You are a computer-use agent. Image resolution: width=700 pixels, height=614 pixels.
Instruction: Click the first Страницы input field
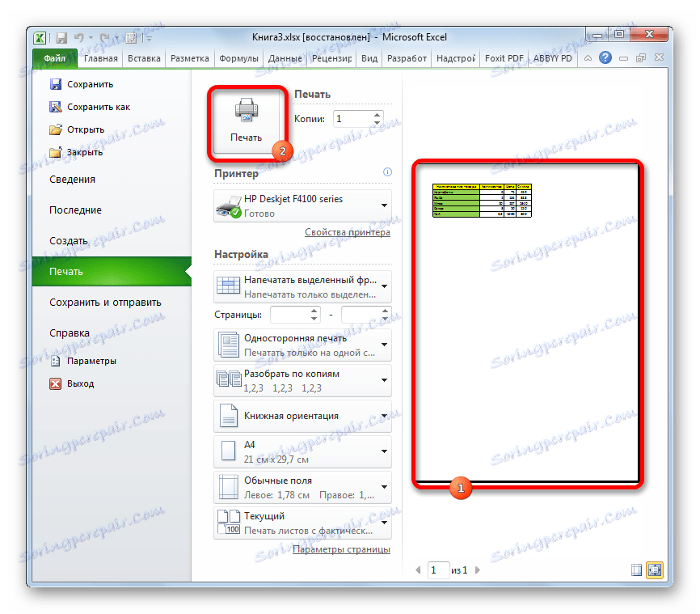291,314
